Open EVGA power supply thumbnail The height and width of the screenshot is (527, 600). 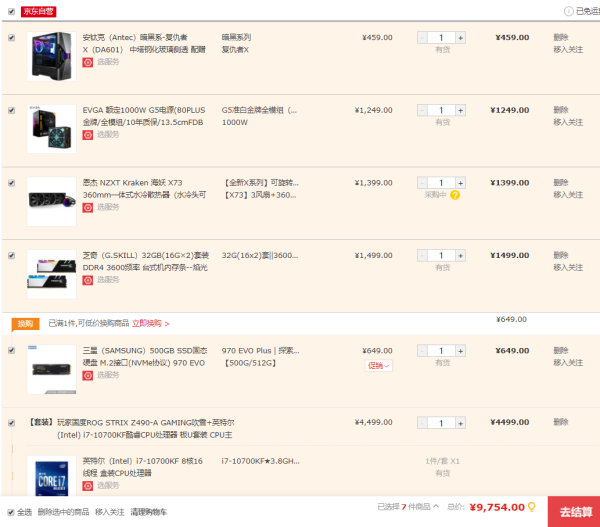coord(52,129)
